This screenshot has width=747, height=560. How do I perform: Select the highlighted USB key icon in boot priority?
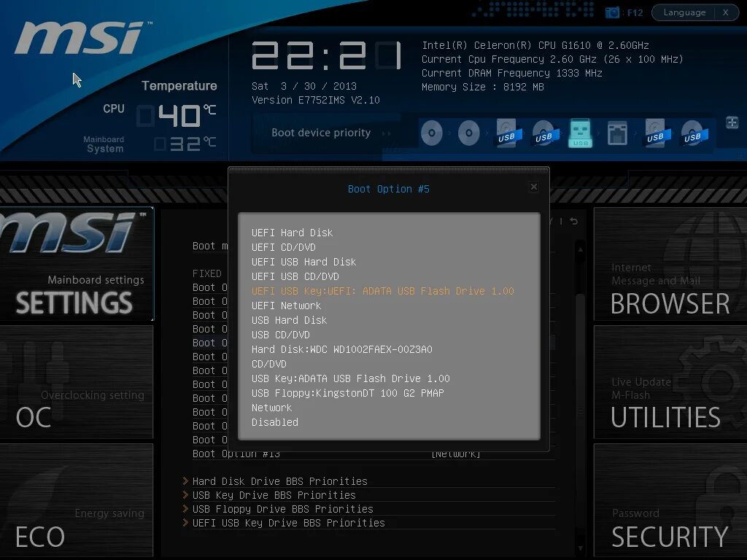(x=580, y=133)
